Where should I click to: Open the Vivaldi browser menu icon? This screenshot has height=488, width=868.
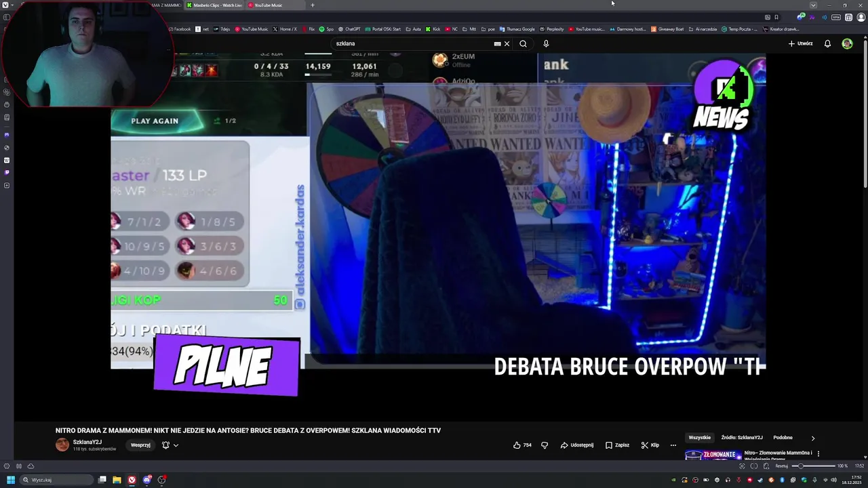point(5,5)
